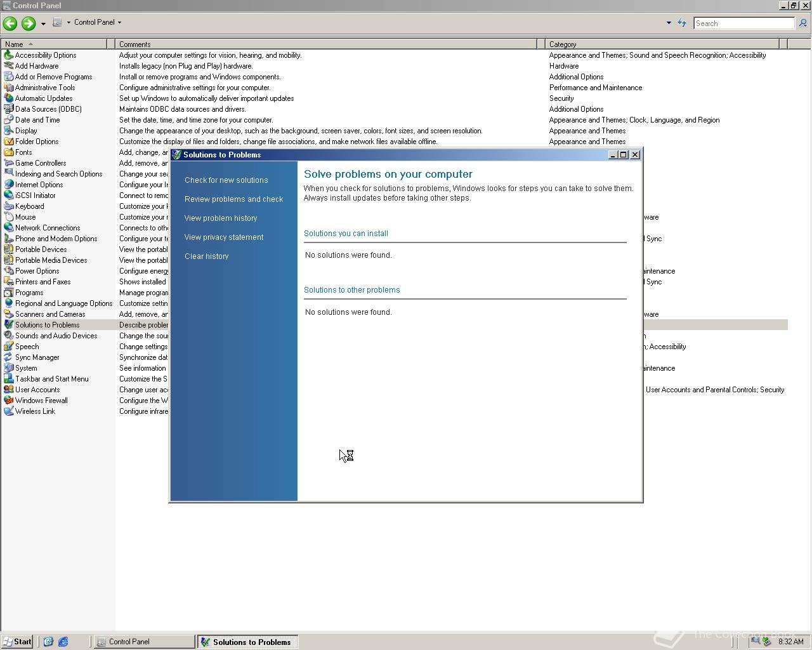Click the Show Desktop Quick Launch icon

tap(48, 642)
